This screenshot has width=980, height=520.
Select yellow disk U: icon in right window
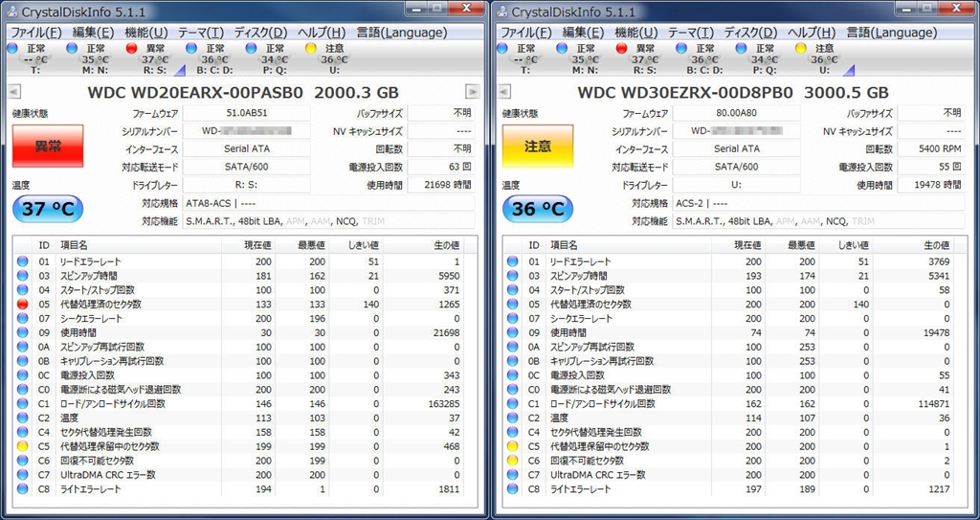(801, 49)
